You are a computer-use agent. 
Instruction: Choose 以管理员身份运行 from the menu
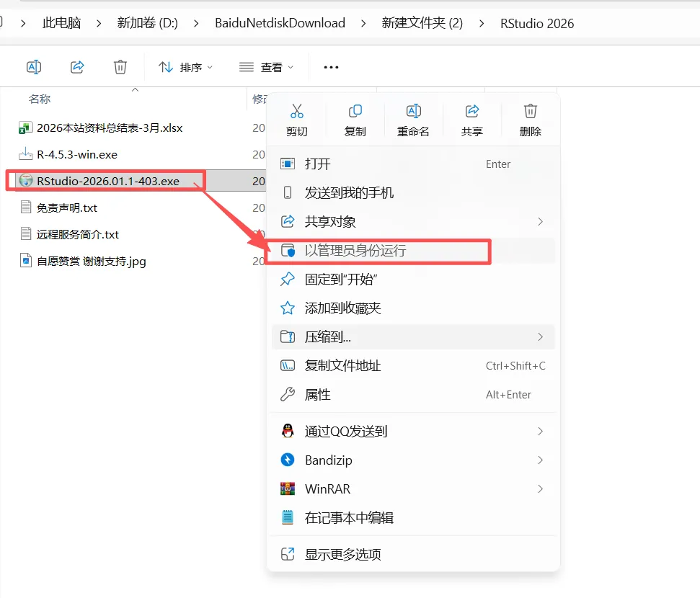click(x=413, y=250)
